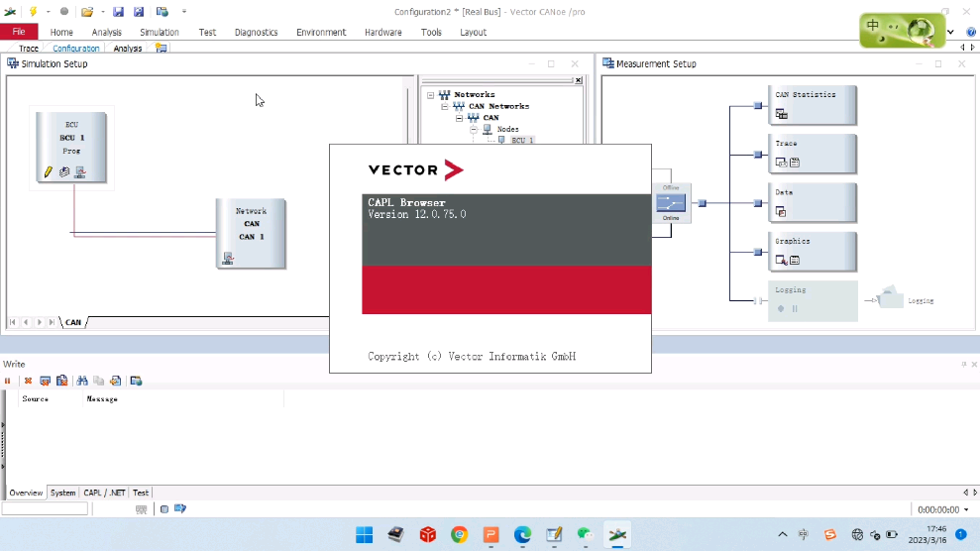
Task: Click the Logging file output icon
Action: (890, 297)
